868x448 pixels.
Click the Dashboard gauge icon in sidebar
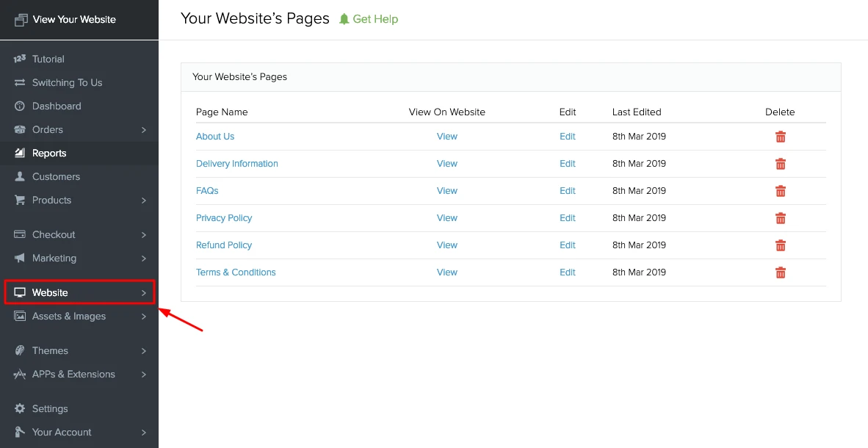20,106
